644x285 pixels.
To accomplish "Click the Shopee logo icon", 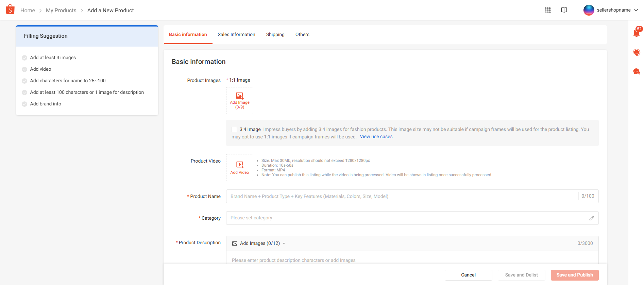I will pos(10,10).
